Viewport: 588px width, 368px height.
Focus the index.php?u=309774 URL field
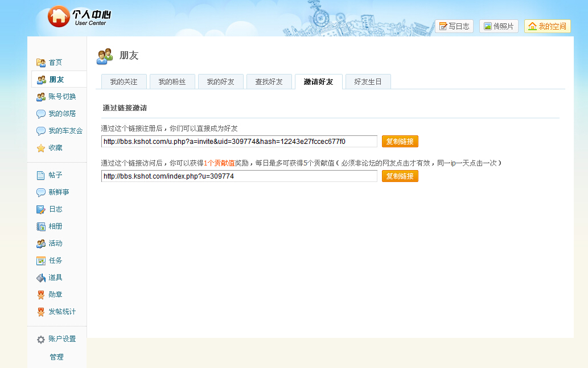239,176
